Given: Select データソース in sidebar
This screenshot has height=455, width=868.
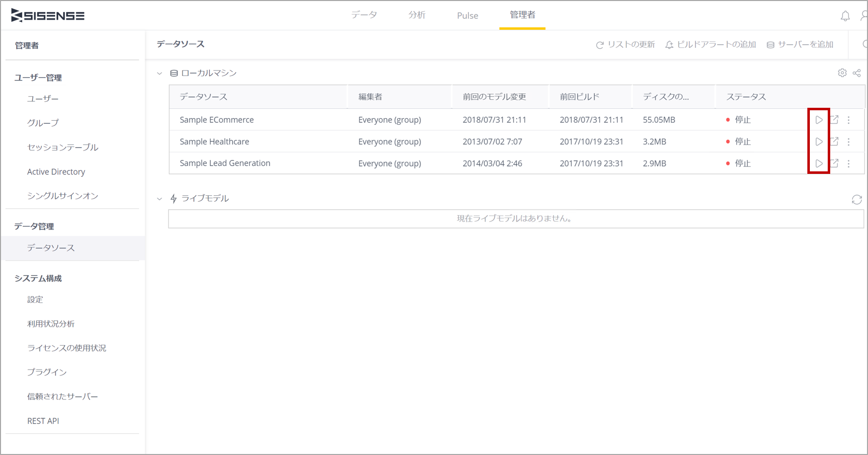Looking at the screenshot, I should (x=51, y=248).
